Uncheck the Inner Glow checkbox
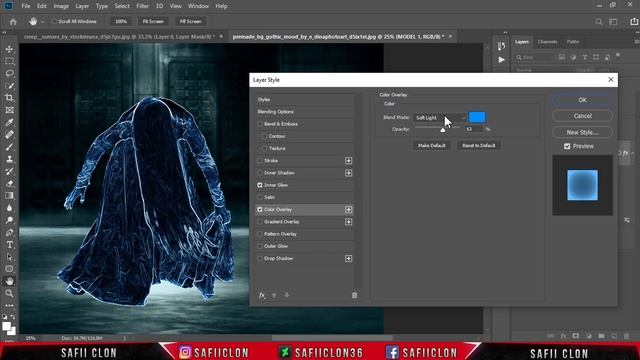The height and width of the screenshot is (360, 640). (260, 185)
